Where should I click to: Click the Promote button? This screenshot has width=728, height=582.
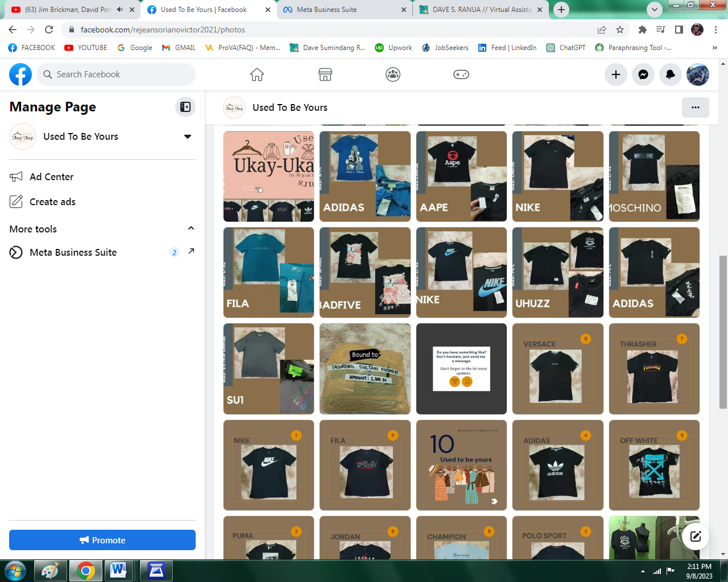point(102,540)
